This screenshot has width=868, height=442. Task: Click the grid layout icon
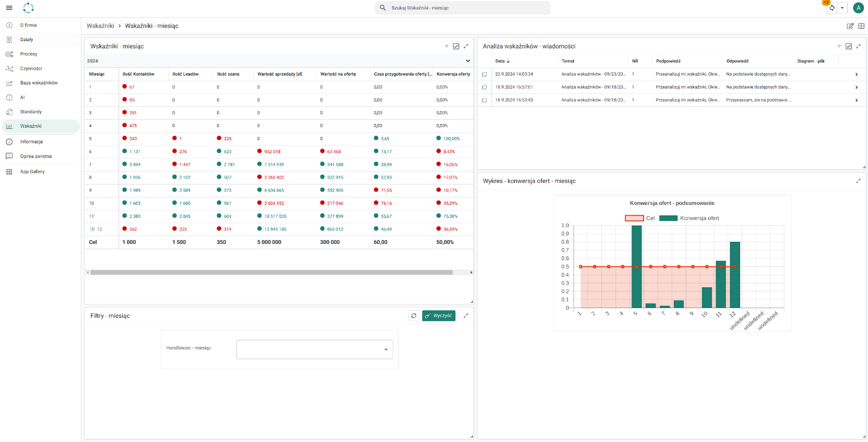(x=861, y=26)
